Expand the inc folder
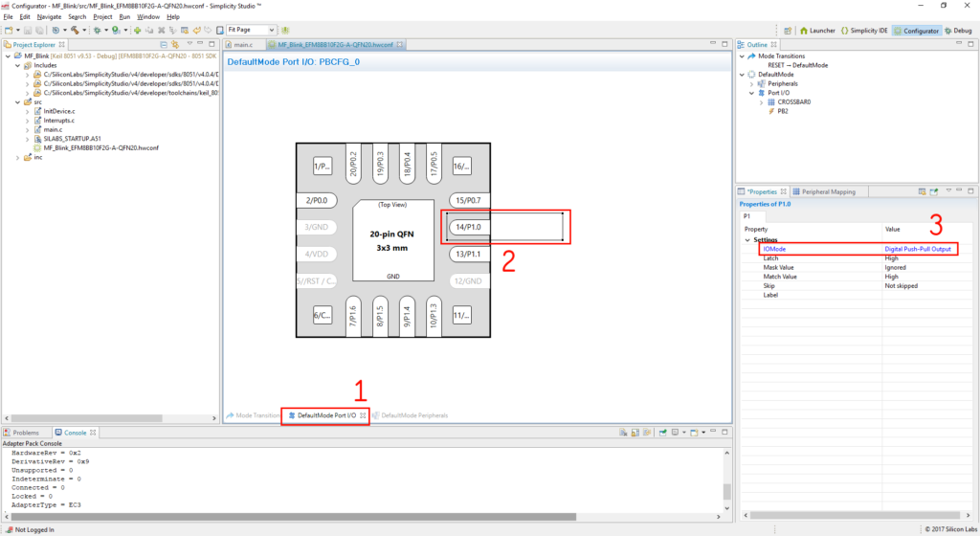Image resolution: width=980 pixels, height=536 pixels. [19, 157]
